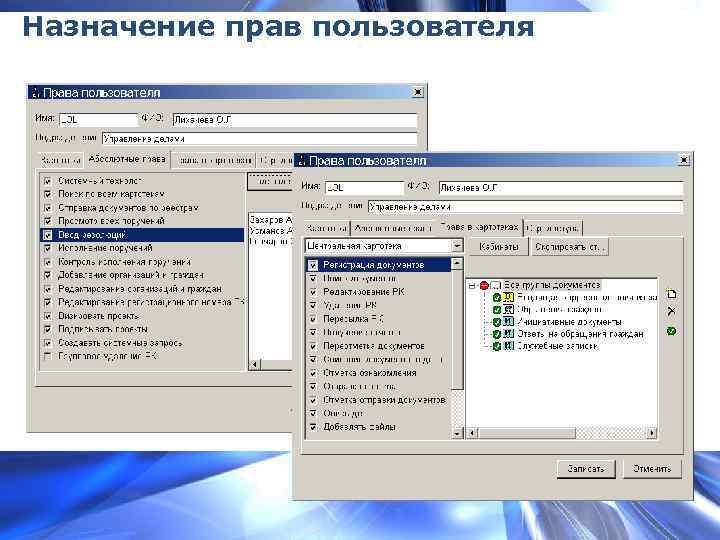This screenshot has width=720, height=540.
Task: Uncheck Поиск по всем картотекам in back window
Action: click(48, 194)
